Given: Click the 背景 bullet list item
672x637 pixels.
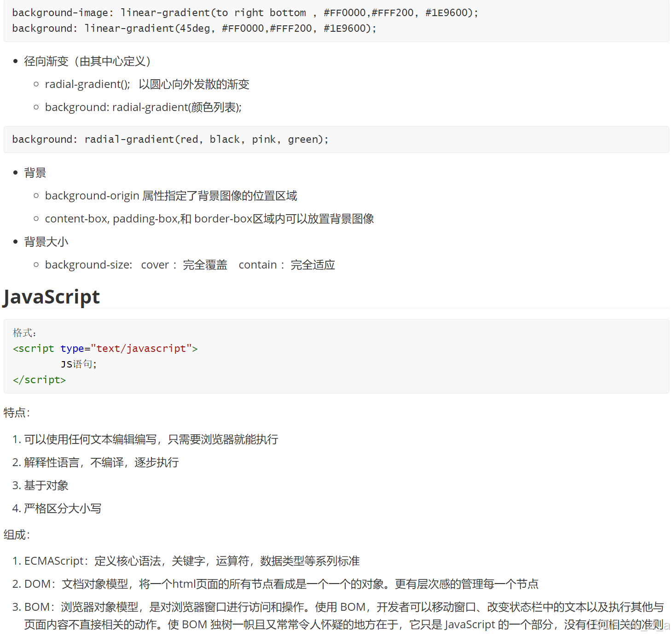Looking at the screenshot, I should (x=35, y=172).
